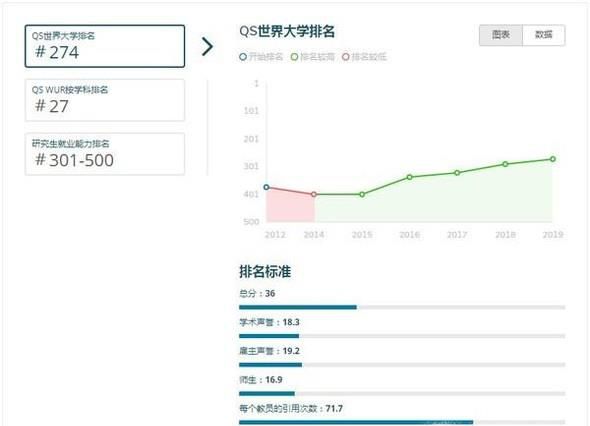Click the 2019 data point on chart
The image size is (590, 426).
click(x=553, y=159)
